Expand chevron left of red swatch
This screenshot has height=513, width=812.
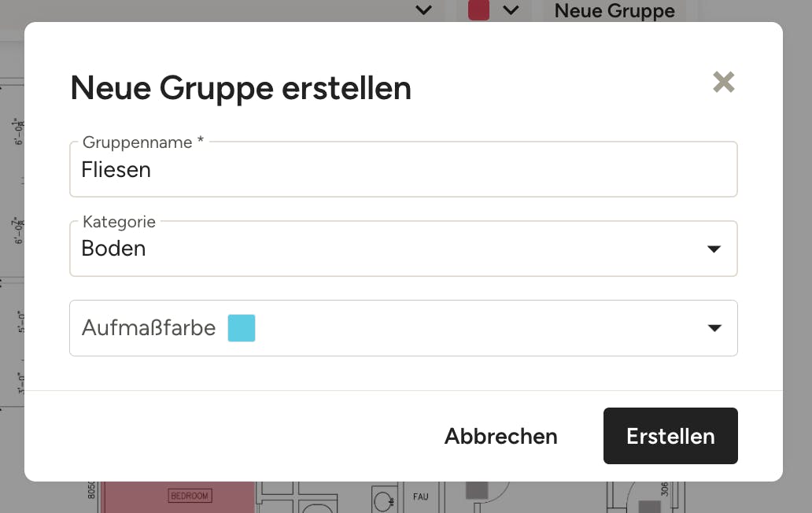coord(423,10)
